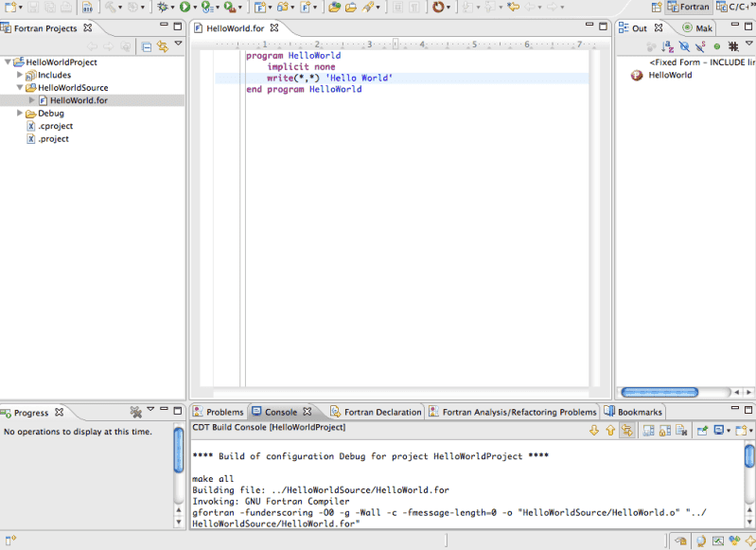Click Remove All Finished Operations in Progress view
Image resolution: width=756 pixels, height=550 pixels.
[135, 412]
